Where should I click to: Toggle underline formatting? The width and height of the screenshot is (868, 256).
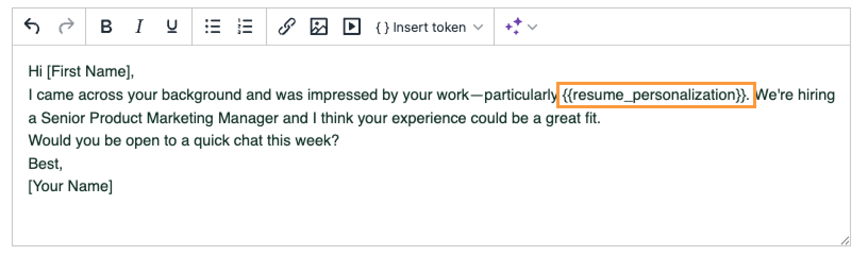coord(172,27)
